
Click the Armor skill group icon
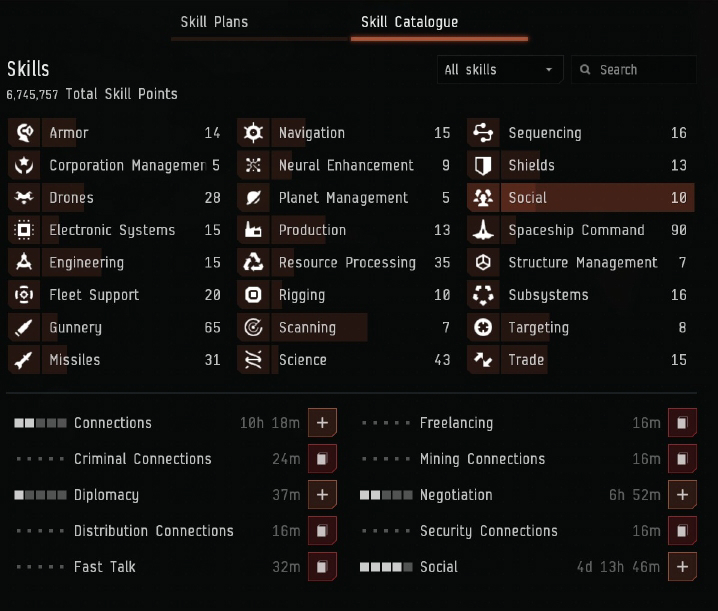pos(22,133)
